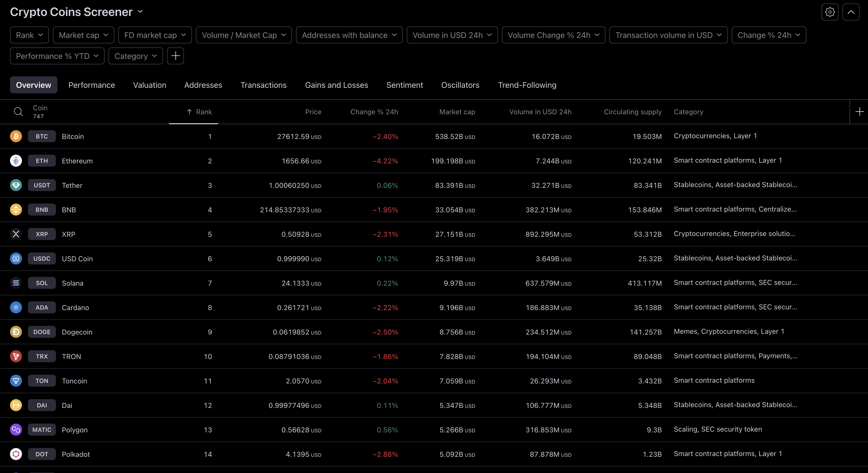This screenshot has height=473, width=868.
Task: Click the XRP coin logo
Action: [16, 234]
